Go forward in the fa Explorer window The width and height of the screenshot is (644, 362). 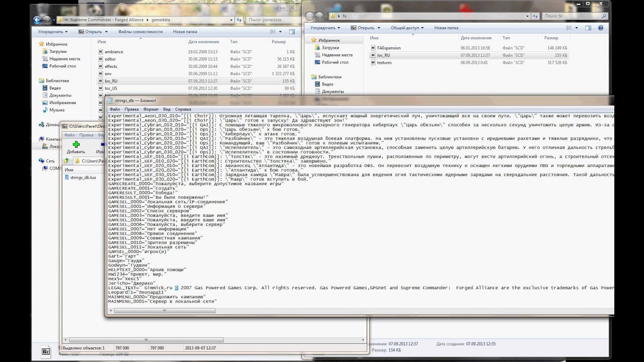click(319, 16)
